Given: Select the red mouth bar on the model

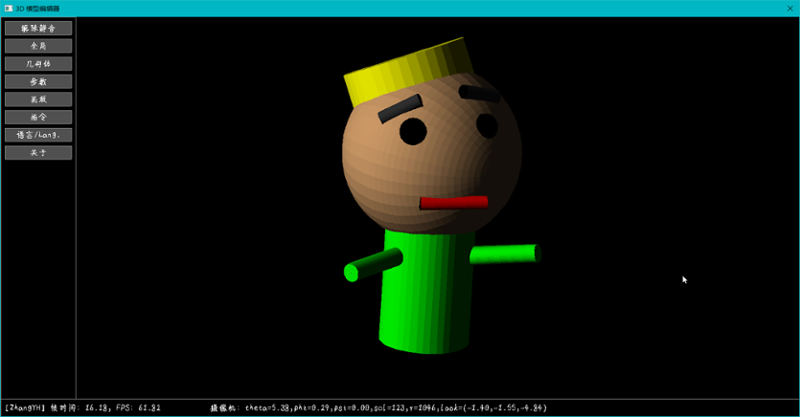Looking at the screenshot, I should coord(454,203).
